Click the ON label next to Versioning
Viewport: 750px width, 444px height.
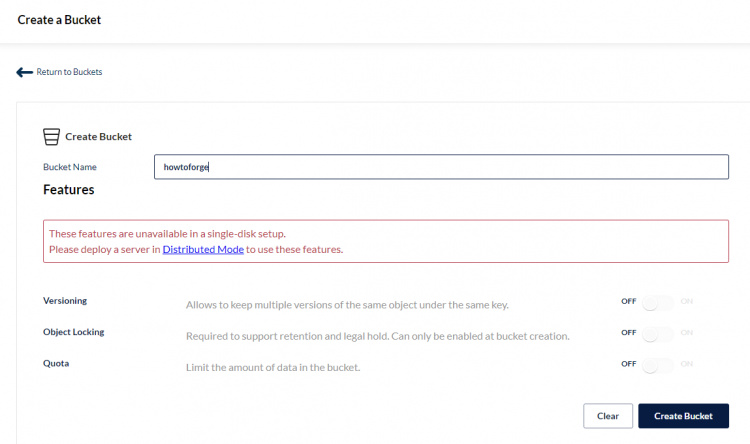coord(687,301)
